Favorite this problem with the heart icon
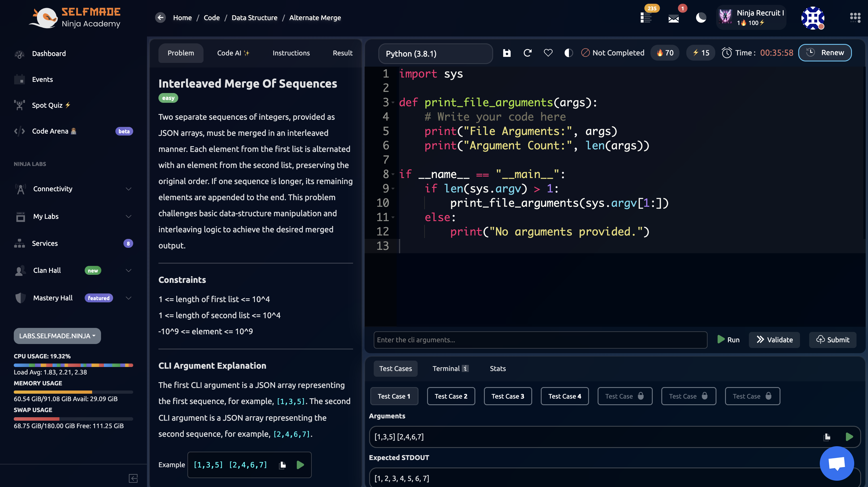 click(x=548, y=53)
